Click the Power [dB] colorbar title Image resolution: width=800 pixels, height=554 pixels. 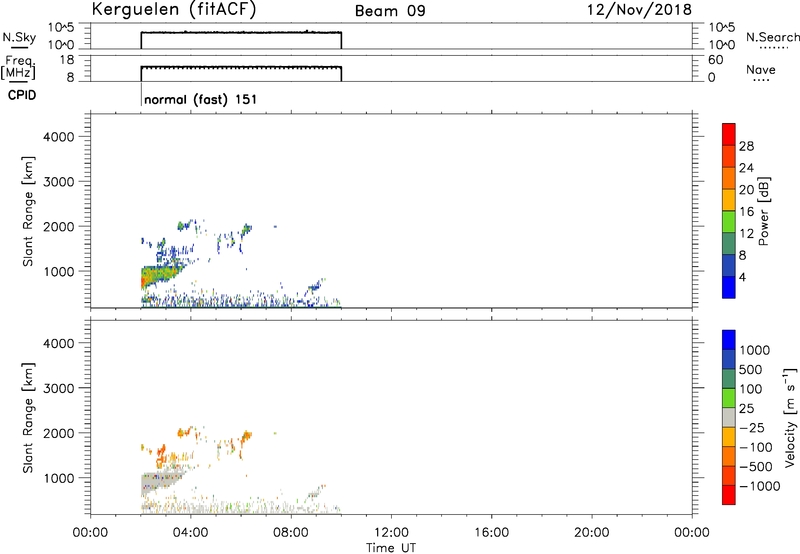pos(763,211)
